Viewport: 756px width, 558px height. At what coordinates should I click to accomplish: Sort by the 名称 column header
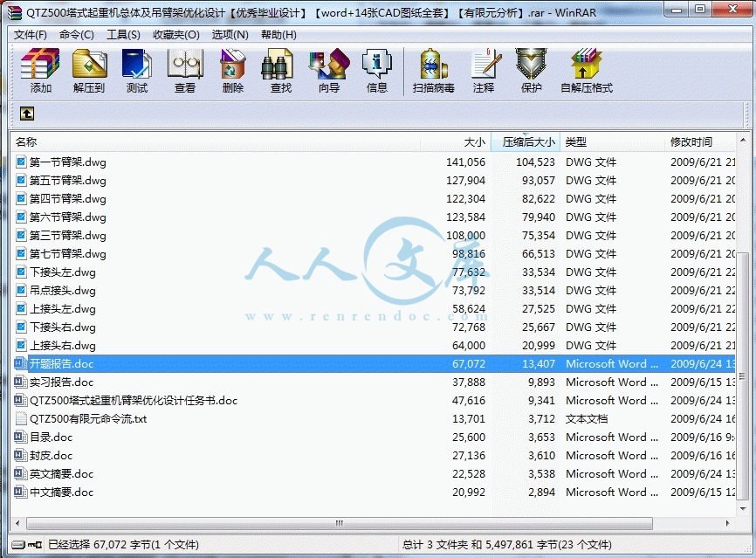coord(215,141)
